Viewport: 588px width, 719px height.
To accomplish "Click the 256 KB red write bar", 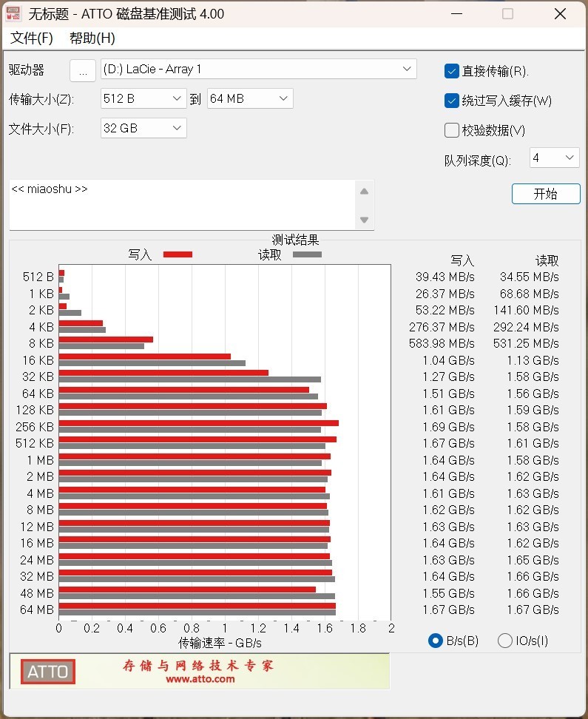I will click(199, 423).
